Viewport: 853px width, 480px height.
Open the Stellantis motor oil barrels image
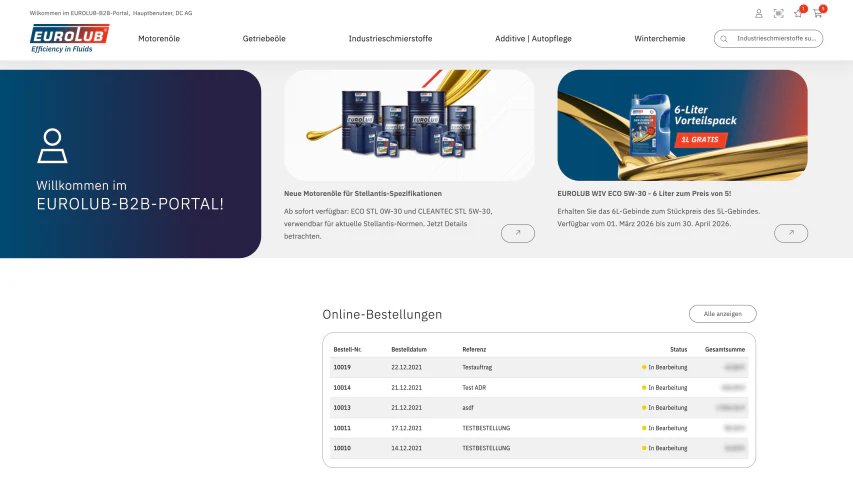[x=409, y=125]
